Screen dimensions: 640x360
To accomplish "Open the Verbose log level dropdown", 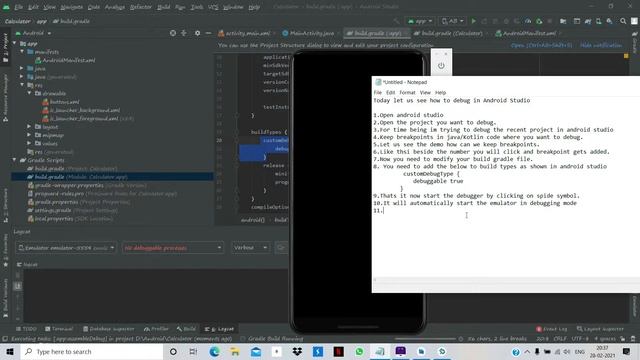I will point(251,248).
